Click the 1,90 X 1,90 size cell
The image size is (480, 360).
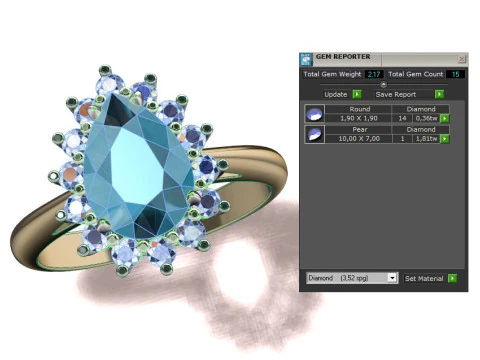359,118
